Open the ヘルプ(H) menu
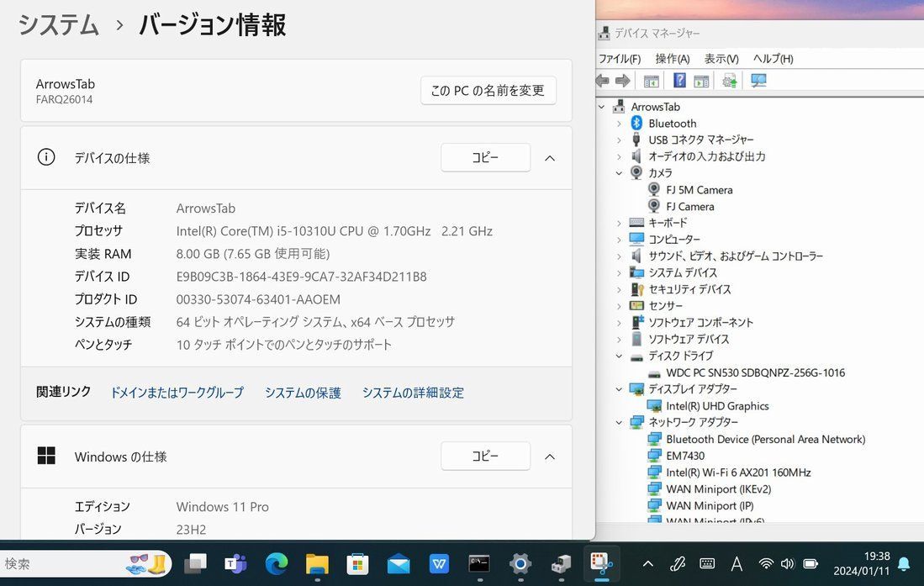 pos(774,58)
